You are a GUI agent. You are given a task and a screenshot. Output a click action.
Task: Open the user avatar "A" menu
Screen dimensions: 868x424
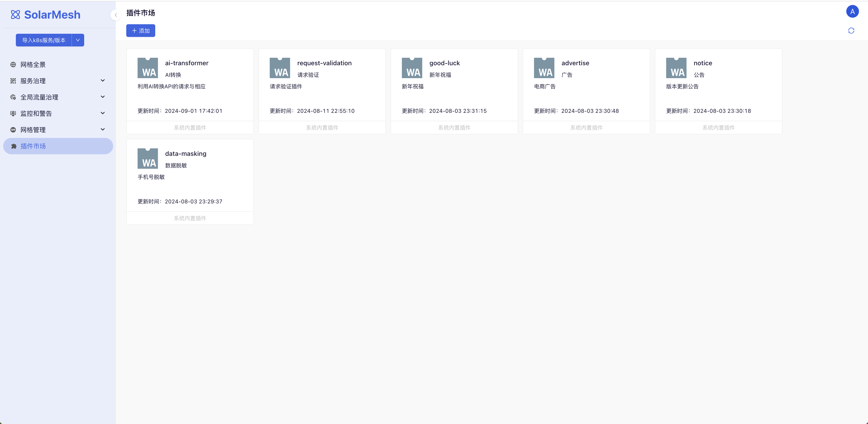[x=852, y=12]
